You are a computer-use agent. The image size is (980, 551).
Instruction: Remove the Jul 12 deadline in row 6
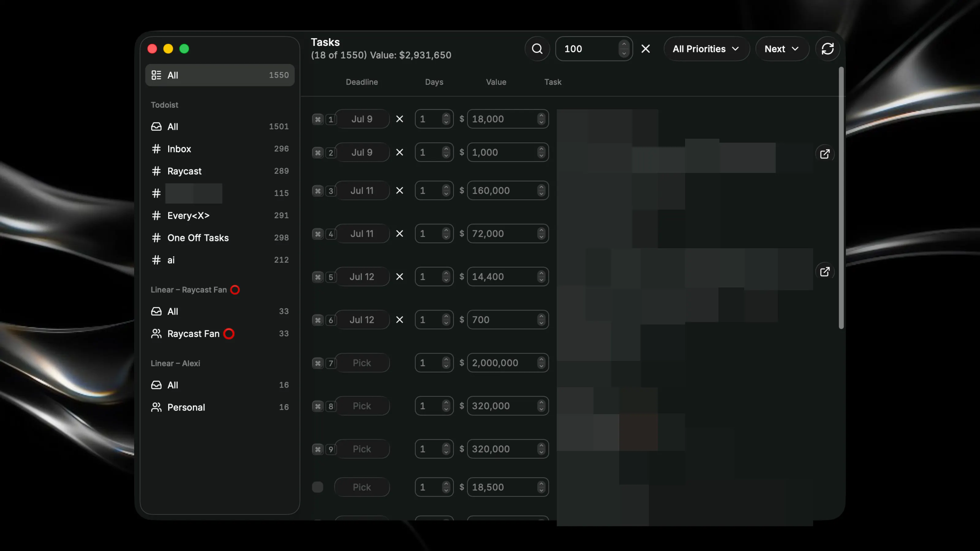tap(399, 320)
